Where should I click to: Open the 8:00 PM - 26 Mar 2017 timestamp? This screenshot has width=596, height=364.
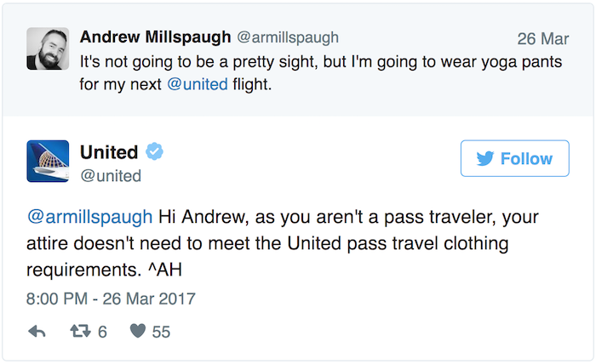pos(111,299)
